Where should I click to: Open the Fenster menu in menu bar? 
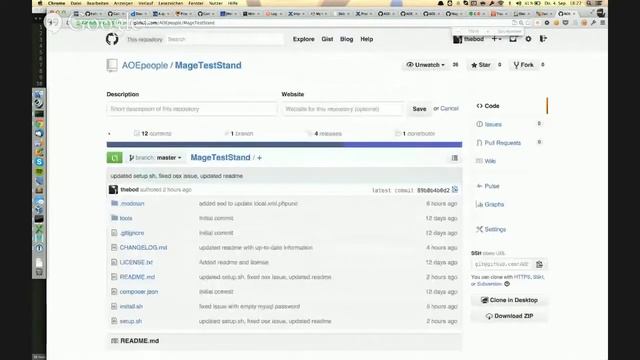click(196, 3)
